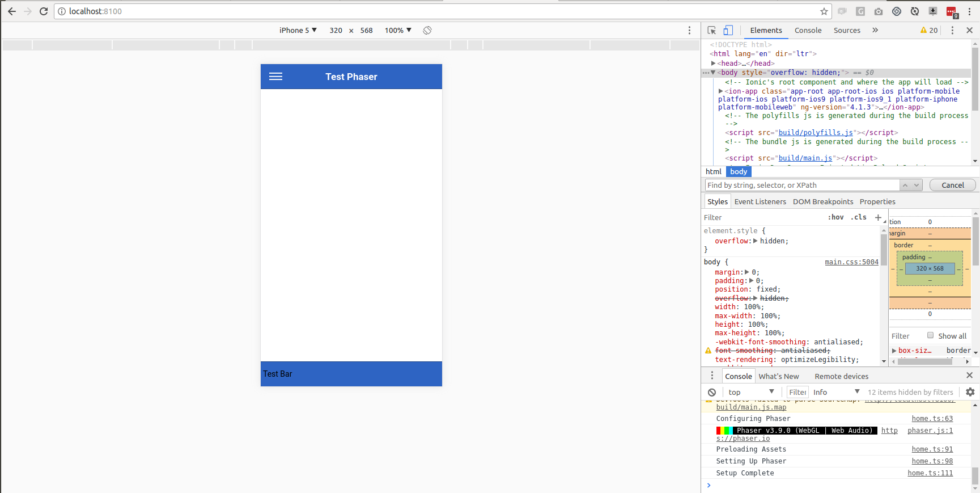The height and width of the screenshot is (493, 980).
Task: Reload the localhost page
Action: (44, 11)
